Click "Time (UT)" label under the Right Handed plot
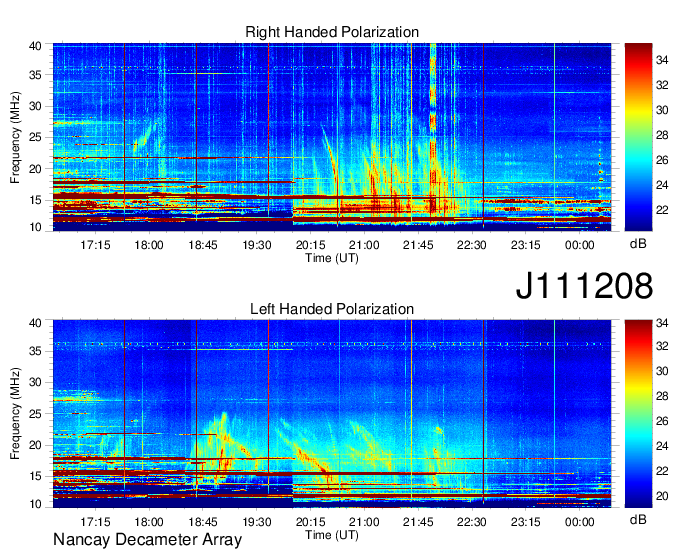680x552 pixels. point(332,258)
